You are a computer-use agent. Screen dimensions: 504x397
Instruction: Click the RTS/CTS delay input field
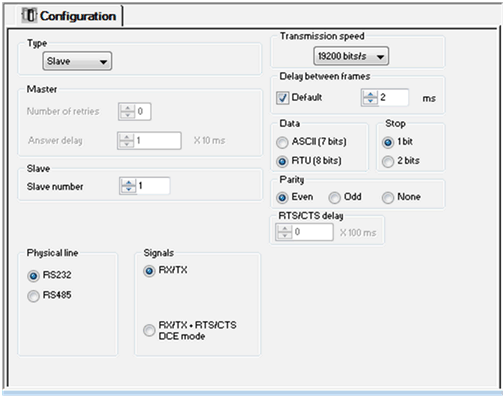click(x=313, y=232)
